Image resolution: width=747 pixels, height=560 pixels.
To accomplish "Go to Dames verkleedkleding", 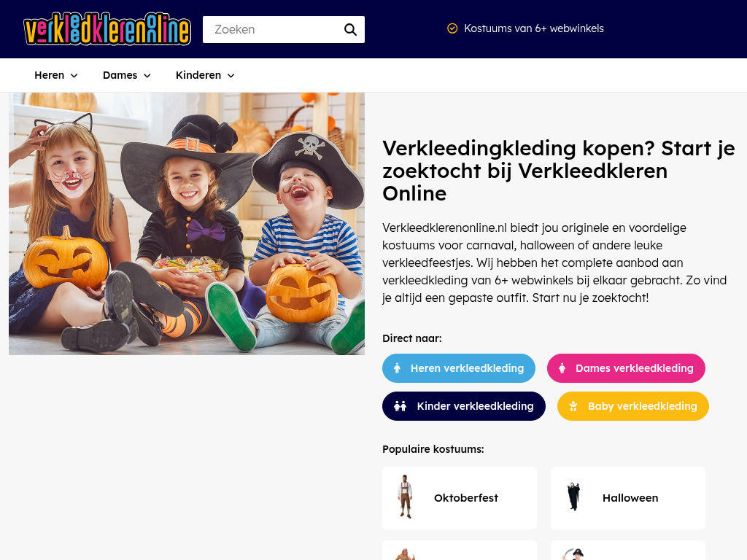I will (626, 368).
